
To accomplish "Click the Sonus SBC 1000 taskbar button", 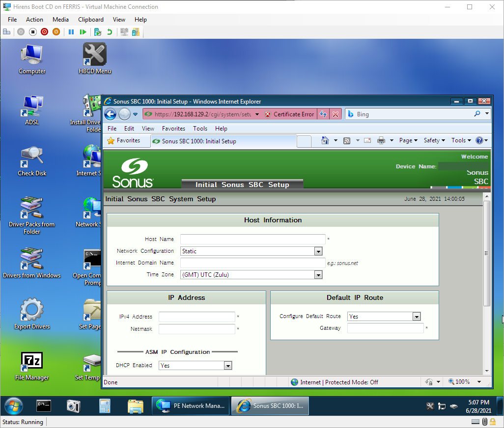I will pos(270,406).
